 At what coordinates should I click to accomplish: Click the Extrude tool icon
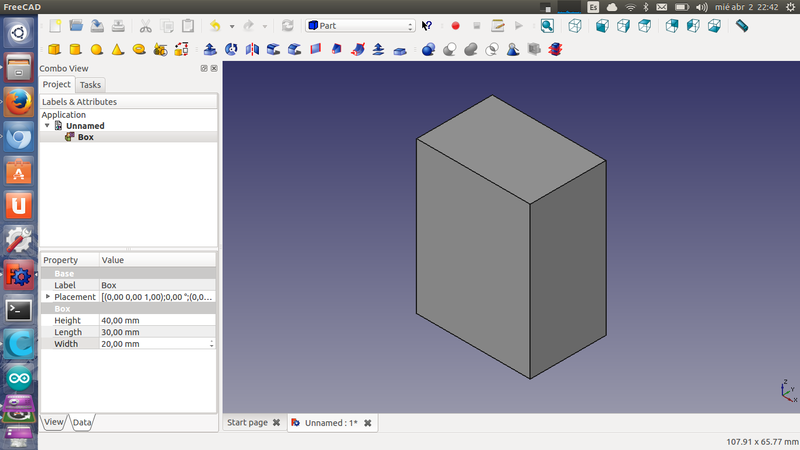pos(210,48)
